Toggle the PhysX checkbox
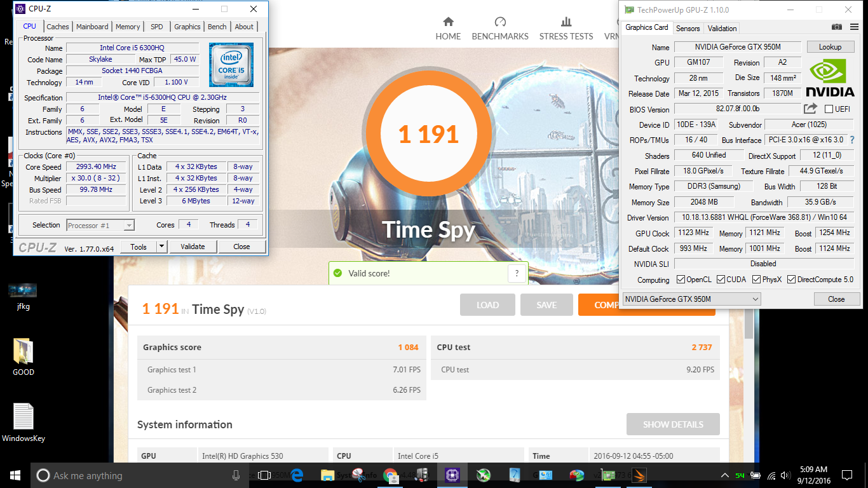Screen dimensions: 868x488 coord(756,279)
